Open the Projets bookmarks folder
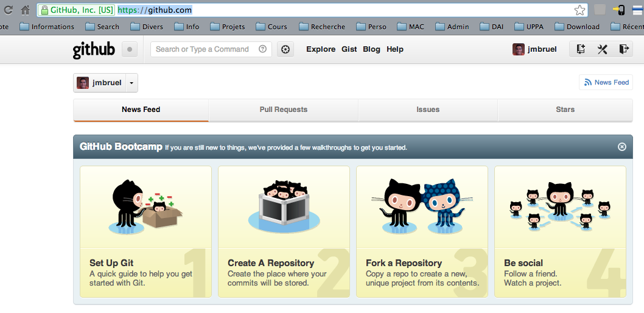The height and width of the screenshot is (313, 644). click(228, 27)
